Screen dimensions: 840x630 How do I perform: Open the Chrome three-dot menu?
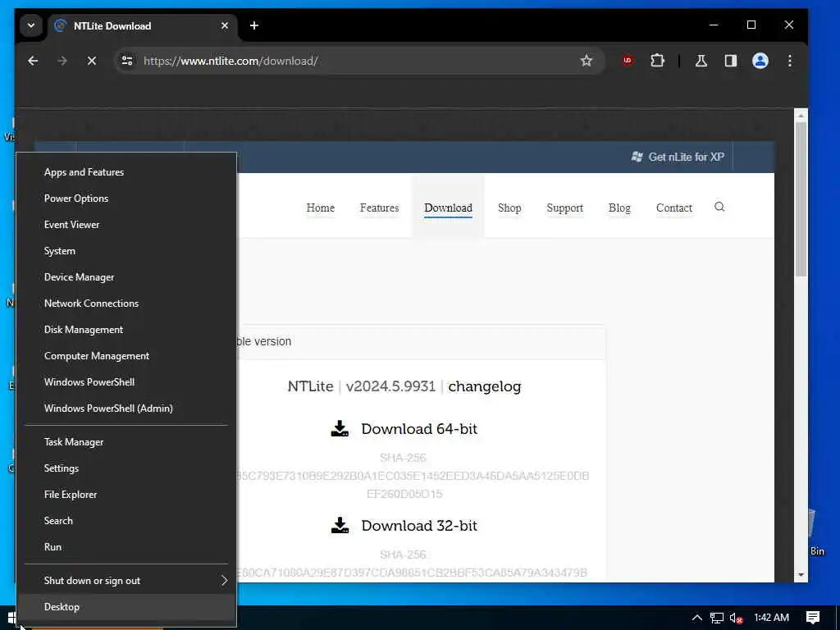(790, 61)
